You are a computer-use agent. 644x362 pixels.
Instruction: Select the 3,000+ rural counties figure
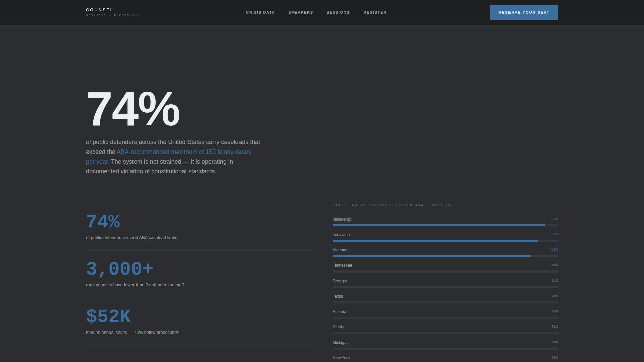(120, 269)
